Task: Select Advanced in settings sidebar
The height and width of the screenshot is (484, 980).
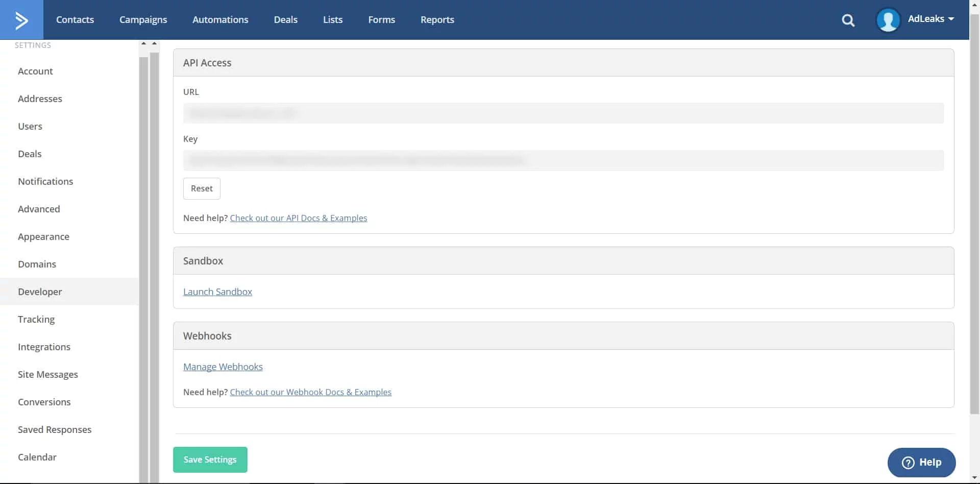Action: 69,209
